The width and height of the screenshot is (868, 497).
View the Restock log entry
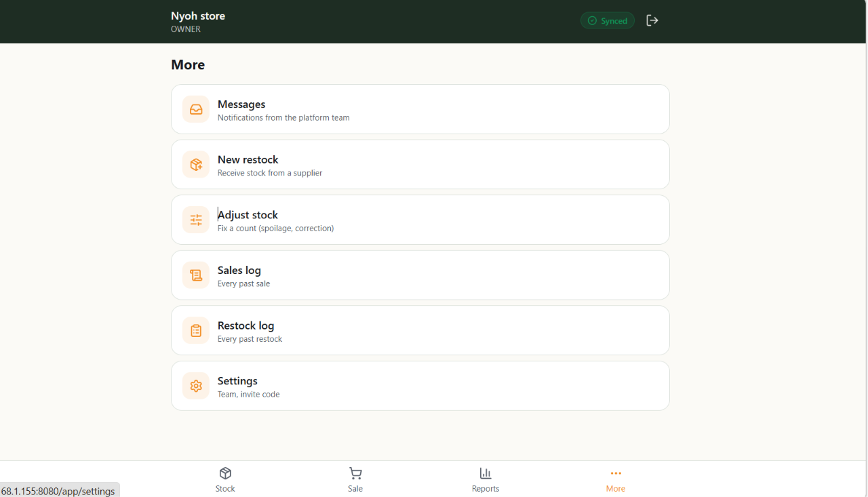pyautogui.click(x=420, y=330)
